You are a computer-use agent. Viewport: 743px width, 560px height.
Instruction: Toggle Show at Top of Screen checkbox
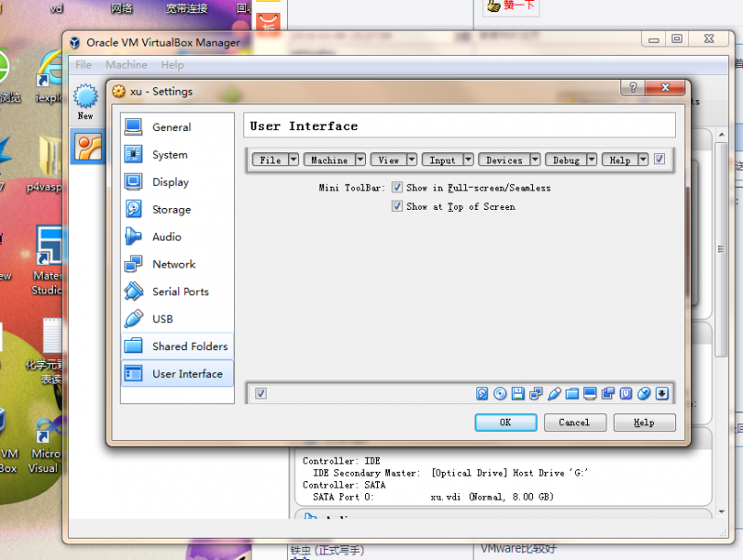coord(398,206)
